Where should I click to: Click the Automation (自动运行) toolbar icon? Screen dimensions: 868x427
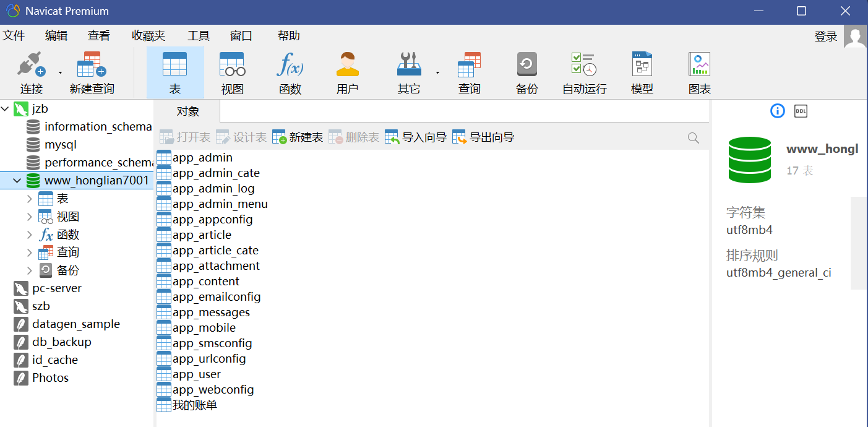click(584, 64)
